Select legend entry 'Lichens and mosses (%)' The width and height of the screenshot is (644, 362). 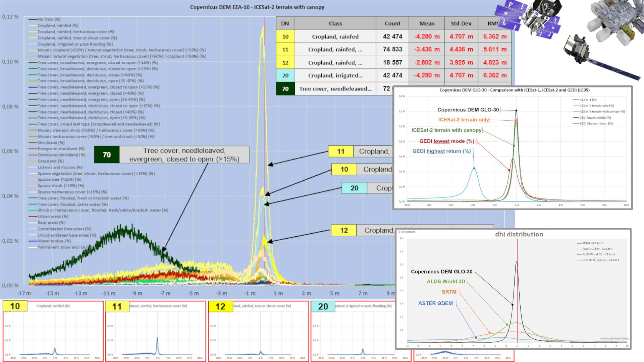point(56,167)
